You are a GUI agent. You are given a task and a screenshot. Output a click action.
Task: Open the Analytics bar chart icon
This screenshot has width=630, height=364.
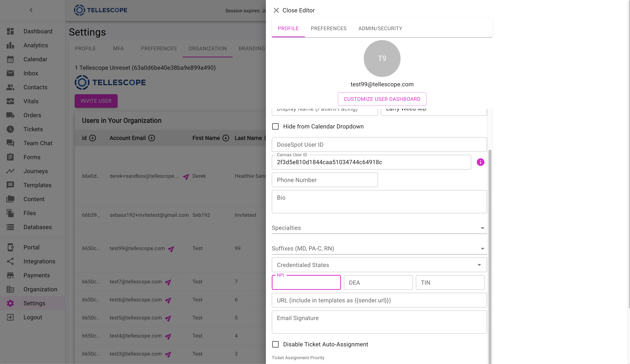click(10, 45)
